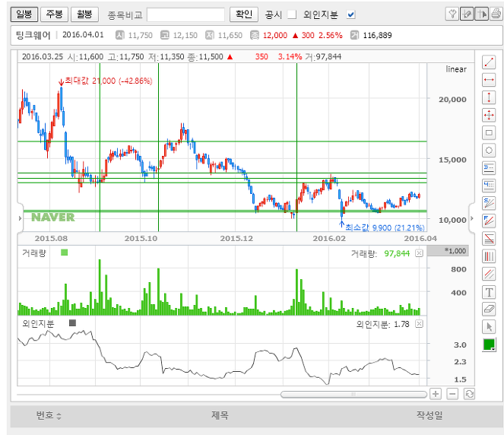Open chart settings wrench icon
This screenshot has height=435, width=504.
[452, 14]
